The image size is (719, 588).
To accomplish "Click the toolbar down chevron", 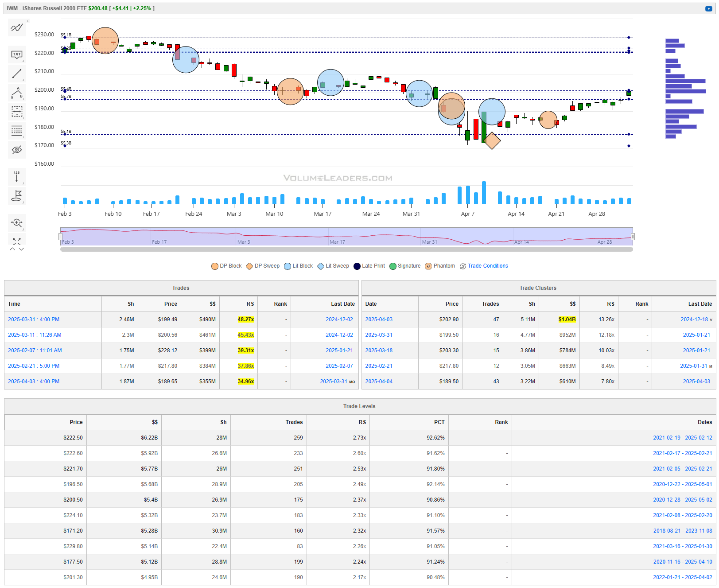I will 21,249.
